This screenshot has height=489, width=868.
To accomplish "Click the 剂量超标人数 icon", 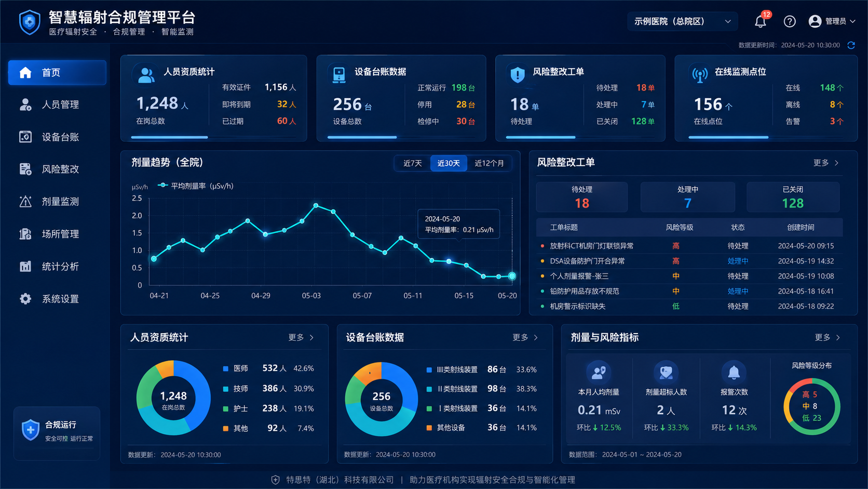I will tap(666, 372).
